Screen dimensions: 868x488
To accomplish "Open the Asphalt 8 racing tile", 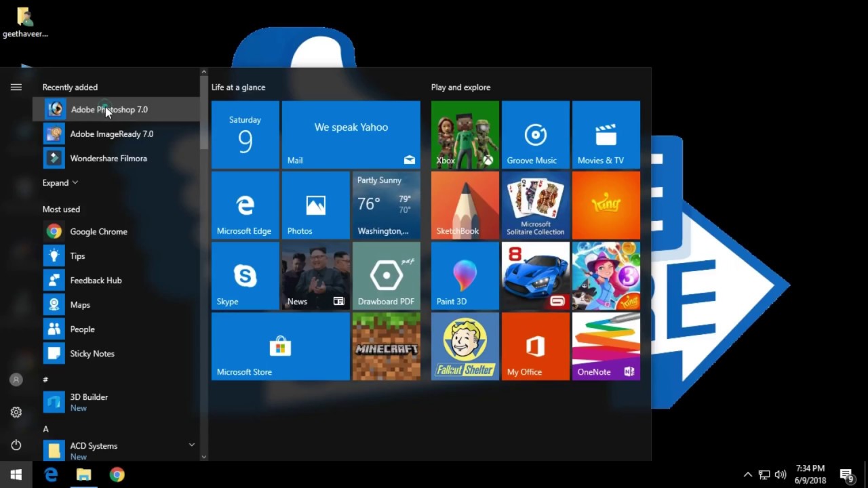I will [536, 276].
